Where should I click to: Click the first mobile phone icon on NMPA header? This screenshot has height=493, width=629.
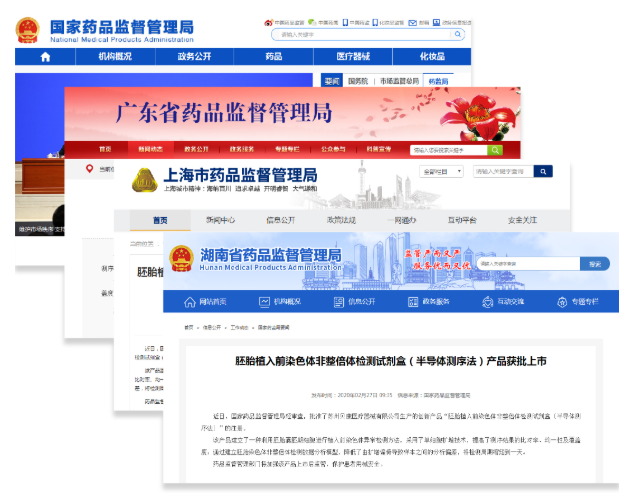coord(345,22)
